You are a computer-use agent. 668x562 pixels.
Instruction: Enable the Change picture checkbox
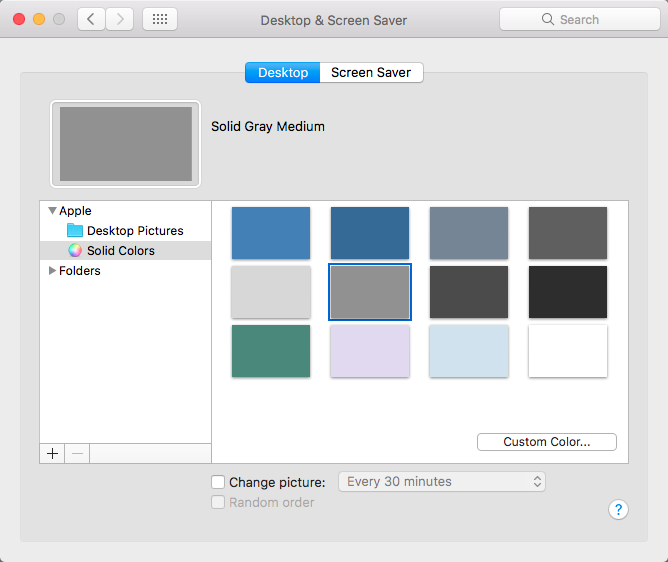pyautogui.click(x=218, y=482)
